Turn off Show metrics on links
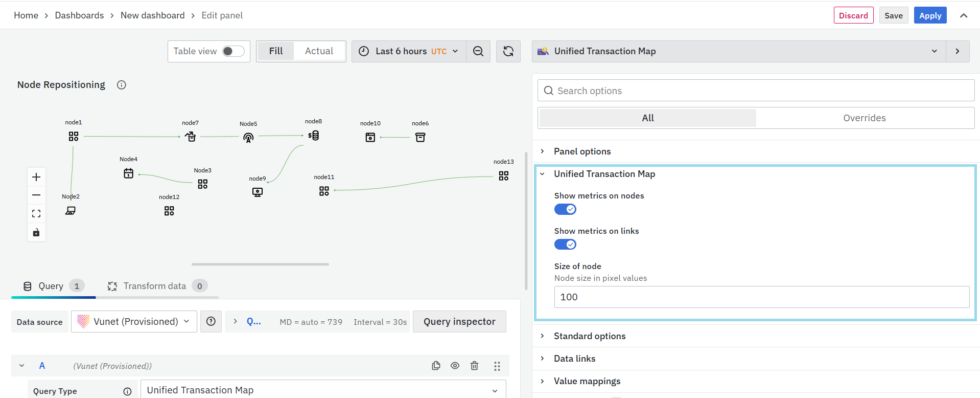The width and height of the screenshot is (980, 398). (x=565, y=245)
